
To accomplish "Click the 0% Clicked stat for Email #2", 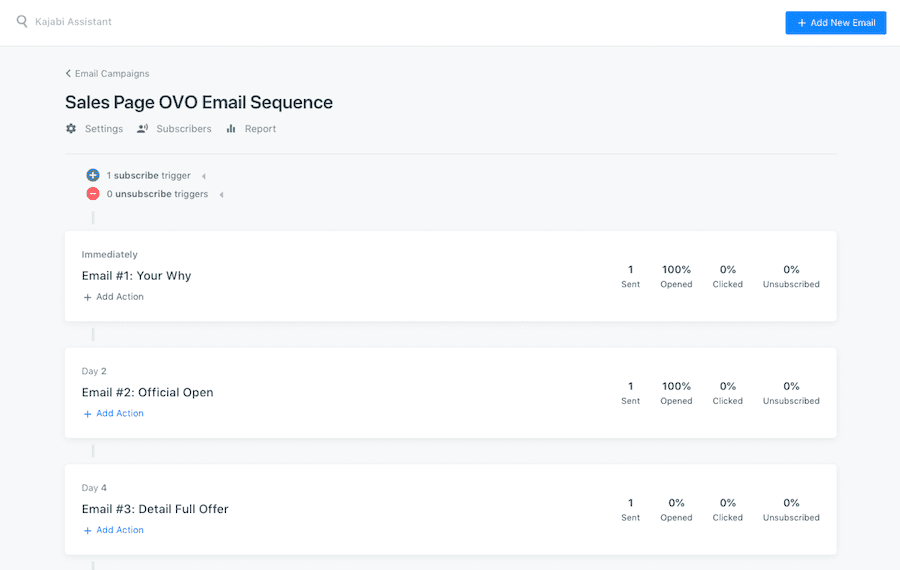I will tap(728, 393).
